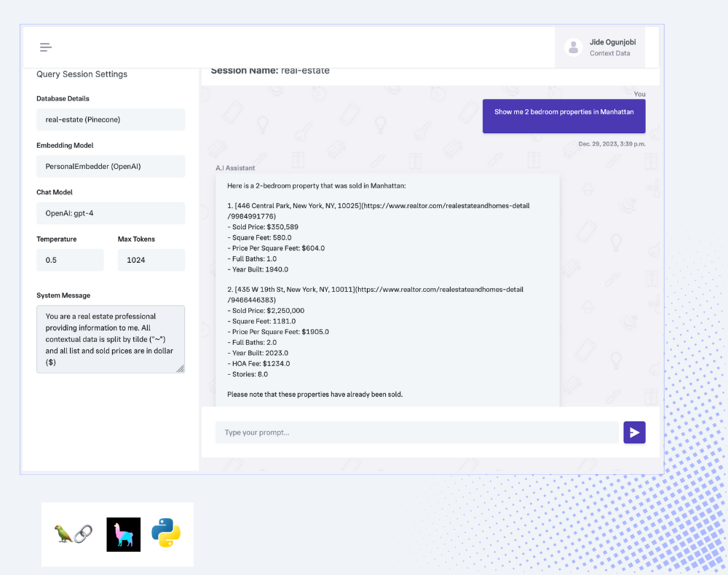The image size is (728, 575).
Task: Click 'Year Built: 1940.0' line
Action: (x=258, y=269)
